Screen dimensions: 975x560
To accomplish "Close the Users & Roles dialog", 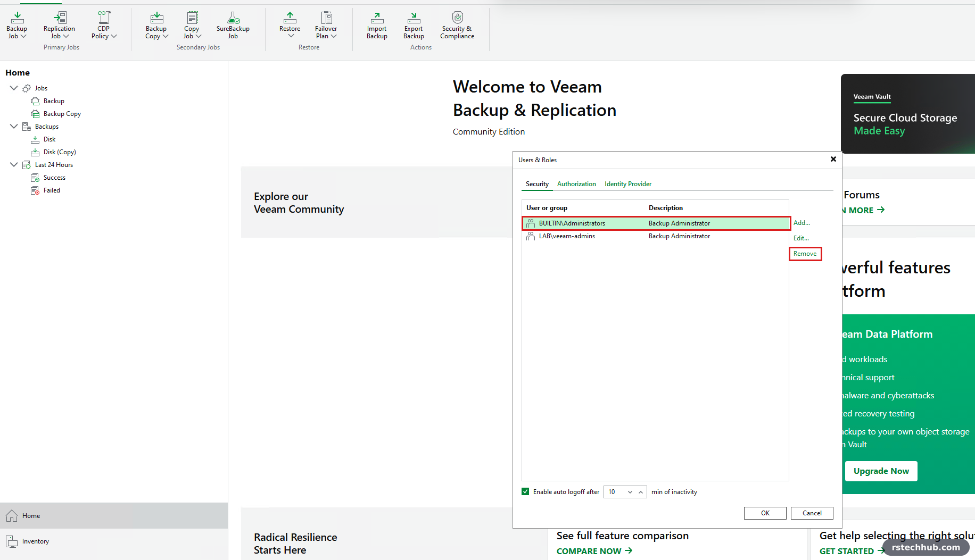I will point(833,159).
